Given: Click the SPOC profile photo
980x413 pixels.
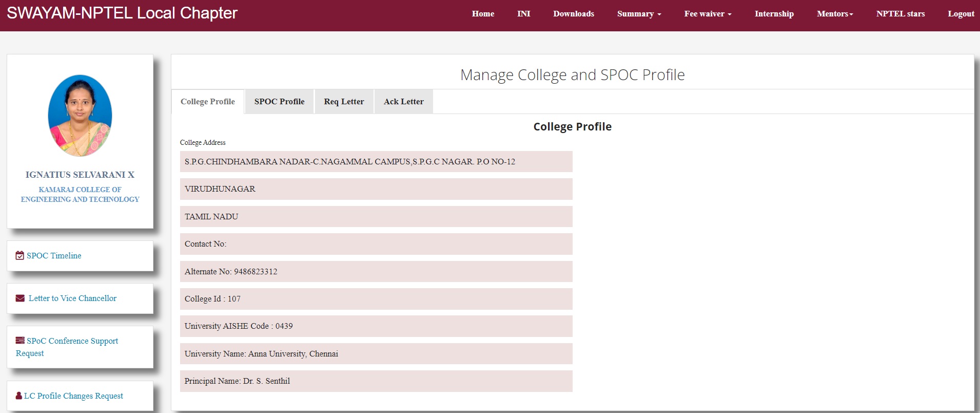Looking at the screenshot, I should (80, 116).
